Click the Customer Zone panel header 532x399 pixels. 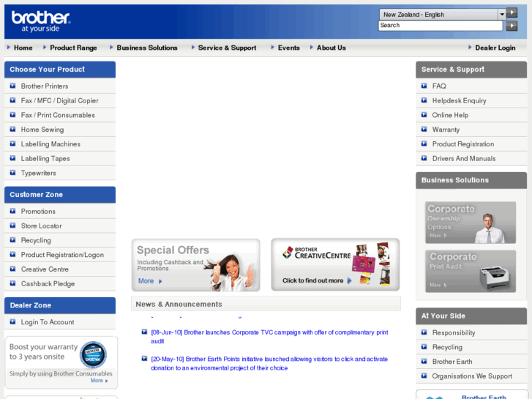tap(60, 195)
